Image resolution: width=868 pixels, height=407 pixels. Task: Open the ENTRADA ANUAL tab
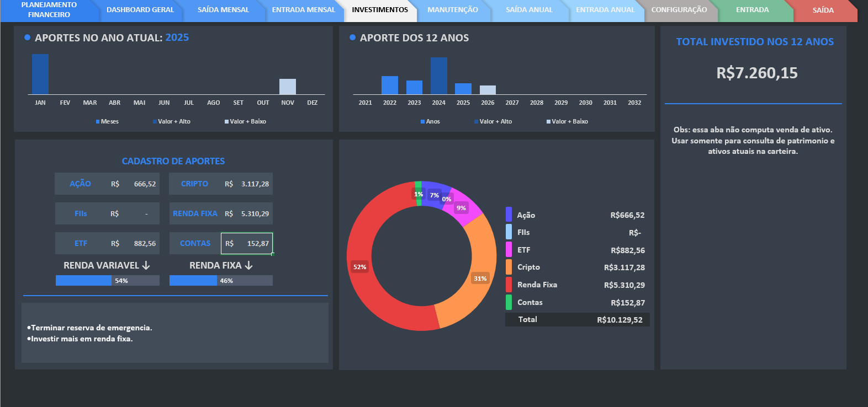click(605, 10)
